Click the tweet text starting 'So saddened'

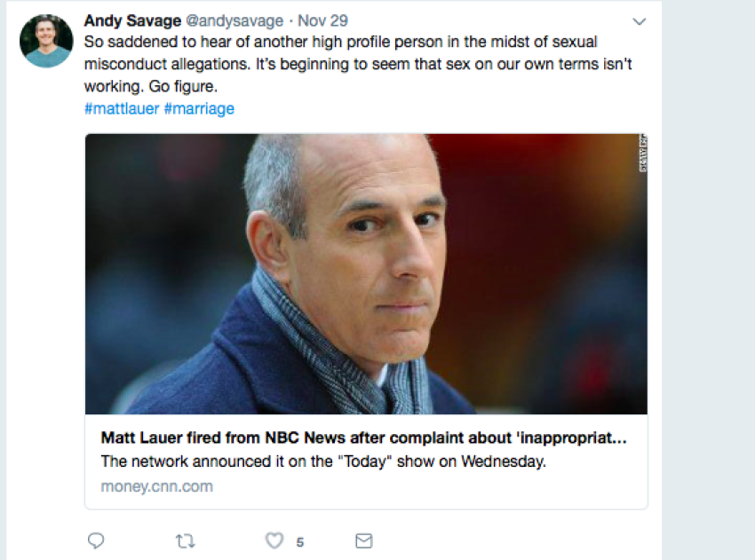(340, 43)
